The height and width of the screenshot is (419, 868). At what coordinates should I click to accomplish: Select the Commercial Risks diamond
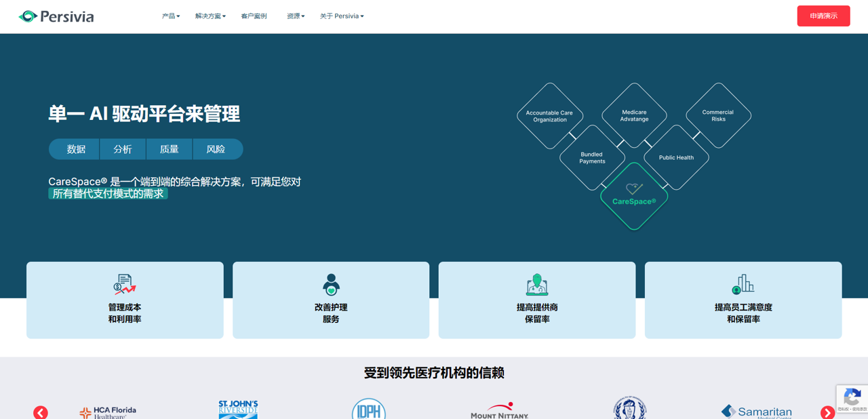tap(718, 116)
